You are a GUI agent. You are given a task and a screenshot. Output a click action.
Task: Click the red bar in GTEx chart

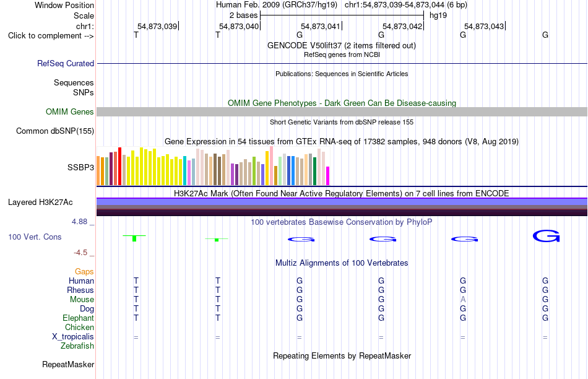(x=119, y=166)
